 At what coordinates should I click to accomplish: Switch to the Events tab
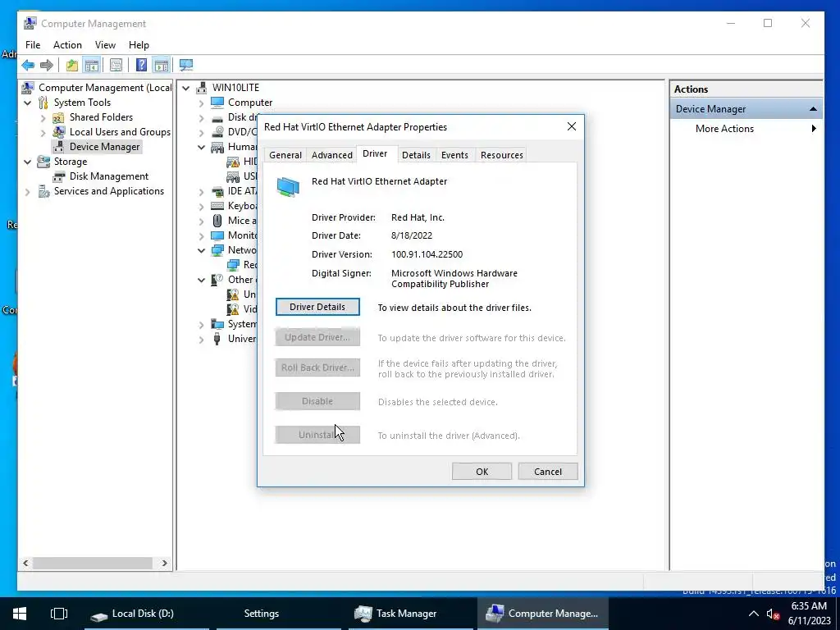click(454, 155)
